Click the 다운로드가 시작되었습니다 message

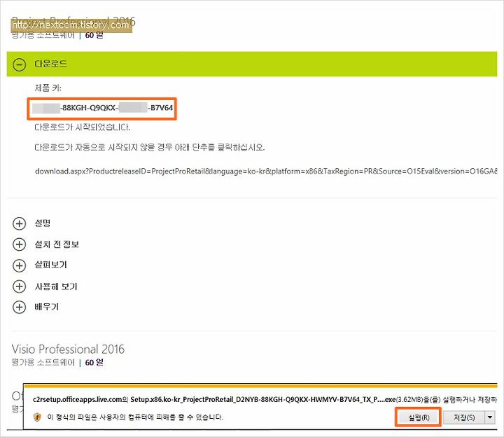[83, 127]
